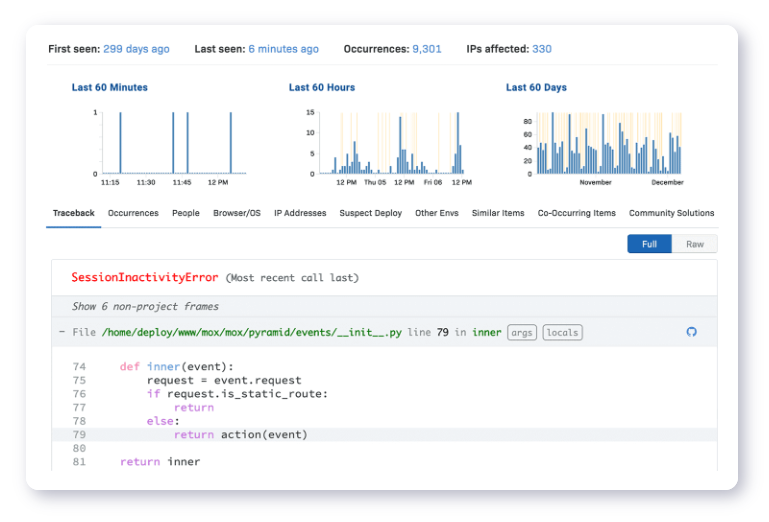Click the 'November' label on the days chart

(x=595, y=183)
